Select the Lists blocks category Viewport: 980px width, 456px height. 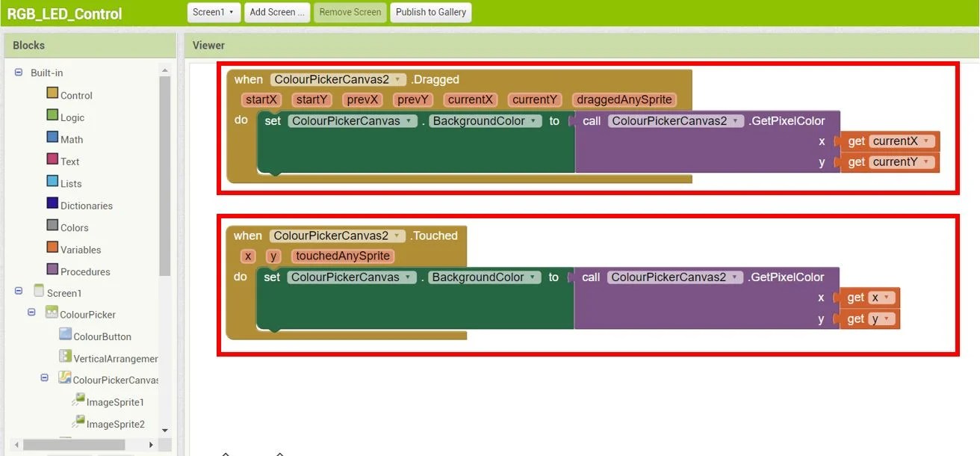[x=70, y=183]
